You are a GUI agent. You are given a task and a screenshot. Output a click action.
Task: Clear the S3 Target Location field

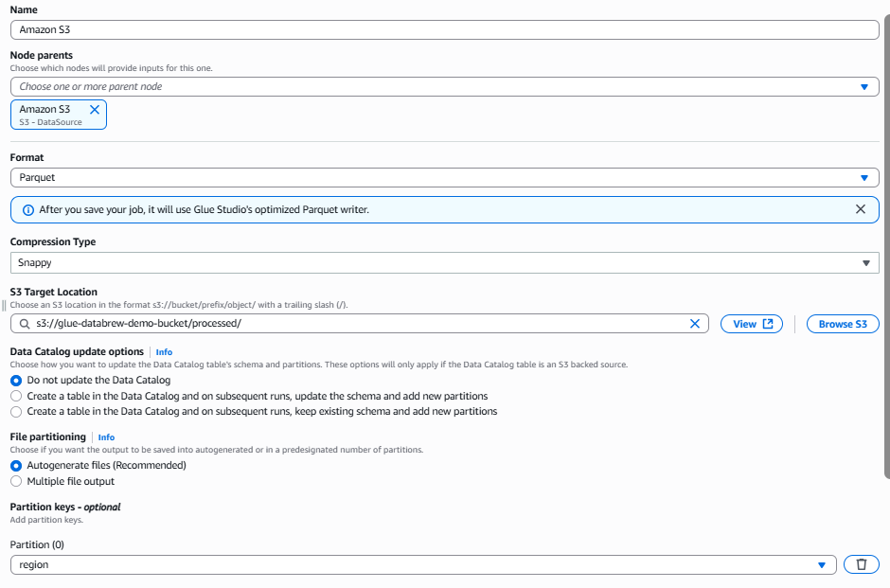(694, 324)
